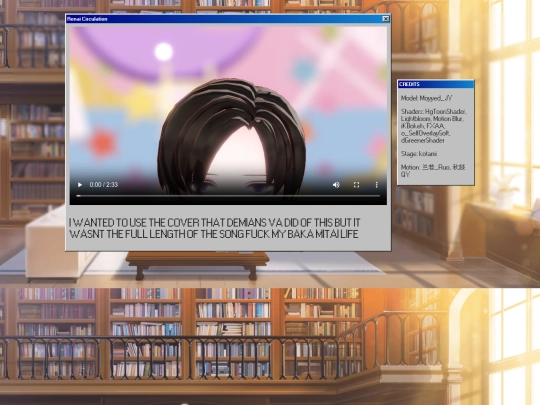Click the 'Shaders: HgToonShader' line in credits
540x405 pixels.
point(434,112)
